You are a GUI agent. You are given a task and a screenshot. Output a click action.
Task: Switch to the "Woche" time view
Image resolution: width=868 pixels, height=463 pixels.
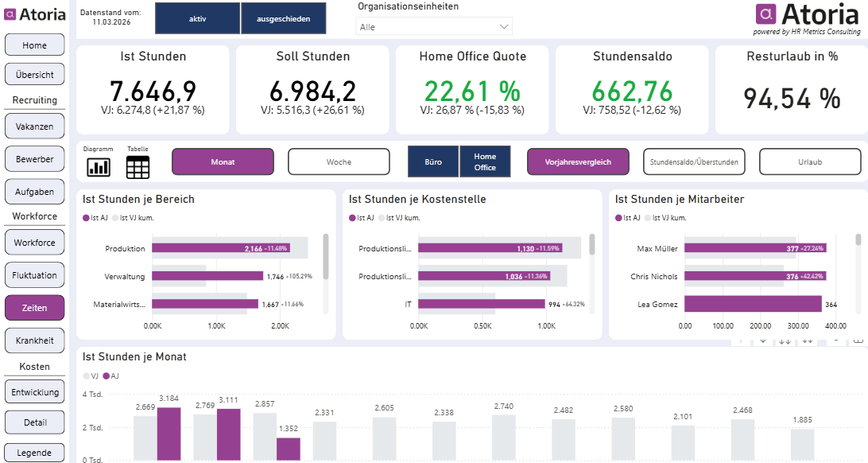339,161
